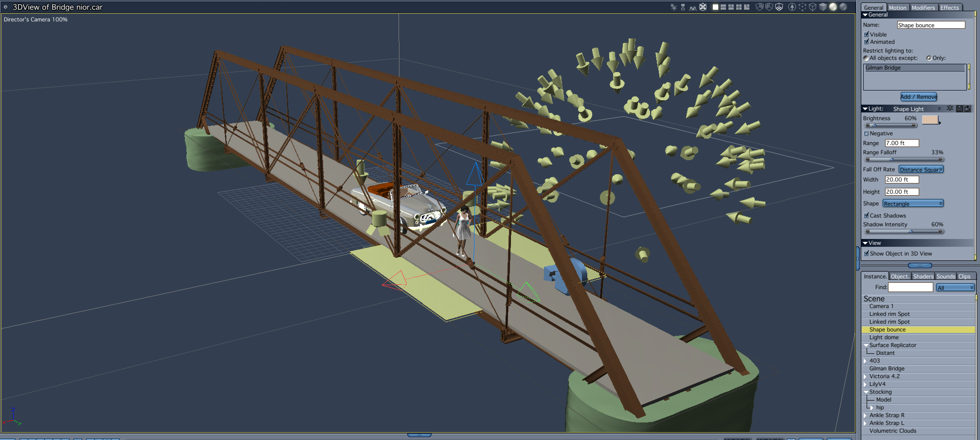Image resolution: width=980 pixels, height=440 pixels.
Task: Expand the Victoria 4.2 tree item
Action: tap(865, 376)
